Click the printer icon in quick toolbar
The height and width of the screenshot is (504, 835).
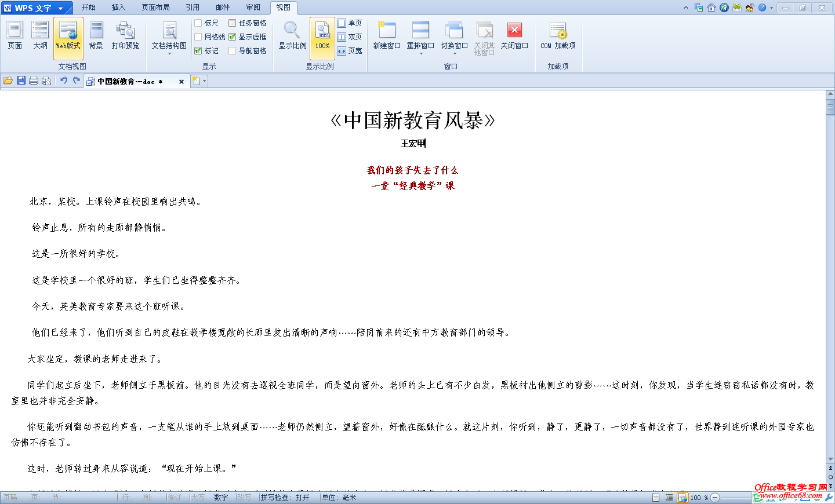[34, 81]
